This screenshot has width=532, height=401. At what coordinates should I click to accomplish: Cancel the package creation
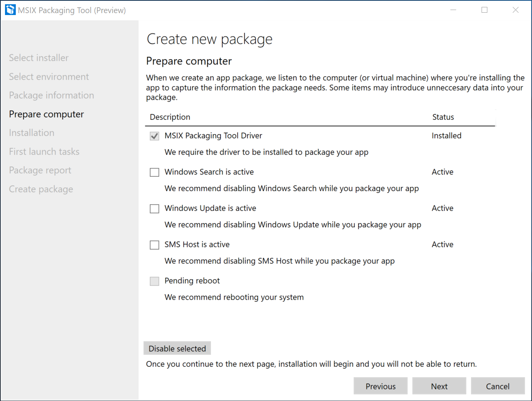(498, 386)
